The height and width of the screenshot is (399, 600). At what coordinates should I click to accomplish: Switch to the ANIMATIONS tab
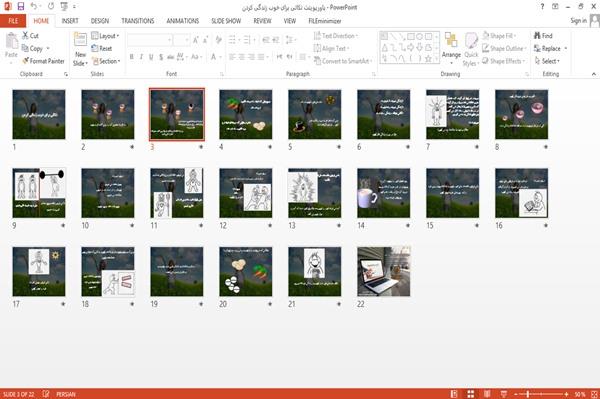(x=183, y=21)
